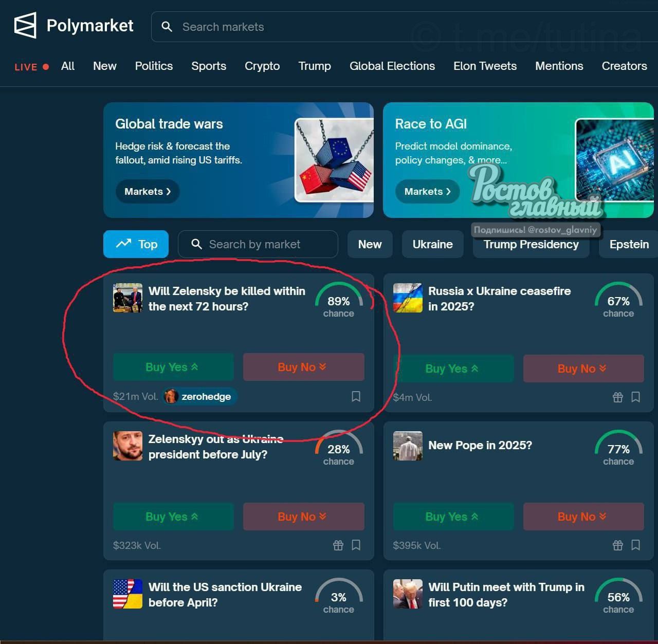Viewport: 658px width, 644px height.
Task: Bookmark the Zelensky killed 72 hours market
Action: [356, 396]
